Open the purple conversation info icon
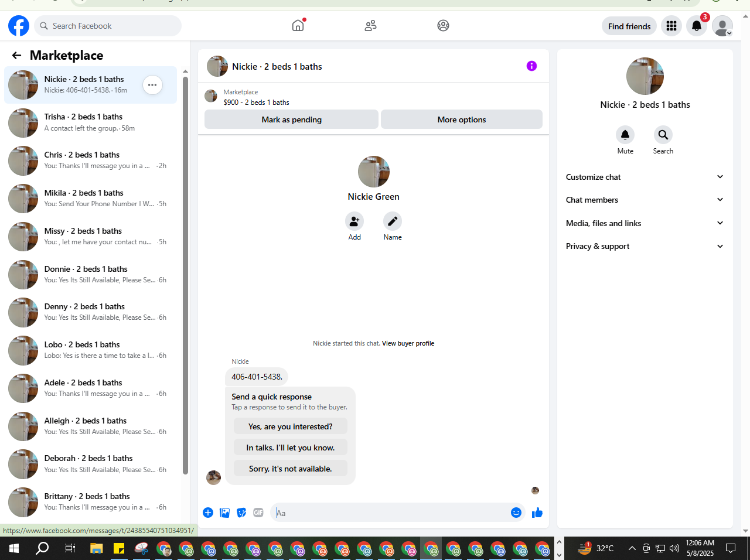Viewport: 750px width, 560px height. coord(531,66)
